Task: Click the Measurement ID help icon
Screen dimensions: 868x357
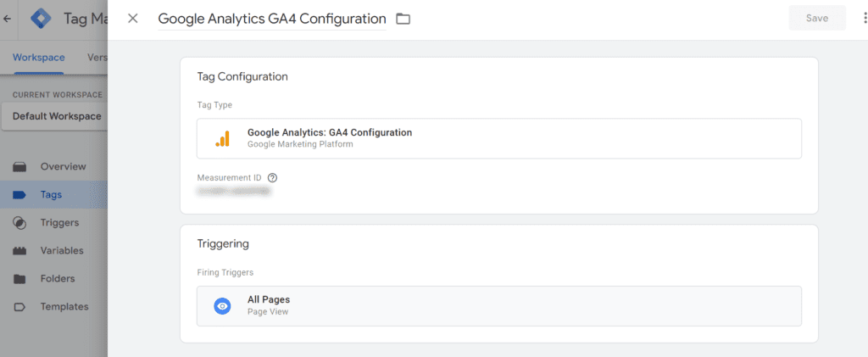Action: click(272, 178)
